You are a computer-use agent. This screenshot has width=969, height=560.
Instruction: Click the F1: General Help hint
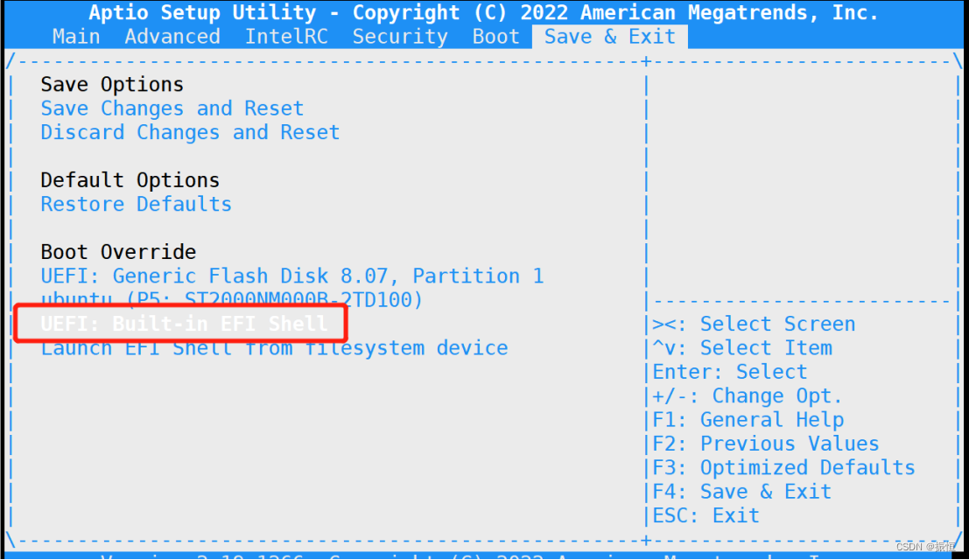coord(748,420)
